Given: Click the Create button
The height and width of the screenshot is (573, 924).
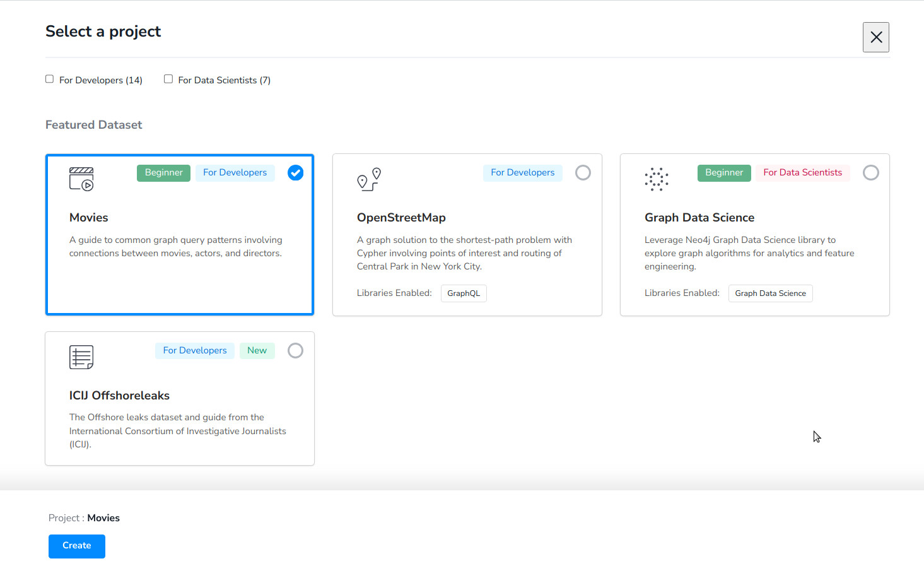Looking at the screenshot, I should pyautogui.click(x=77, y=546).
